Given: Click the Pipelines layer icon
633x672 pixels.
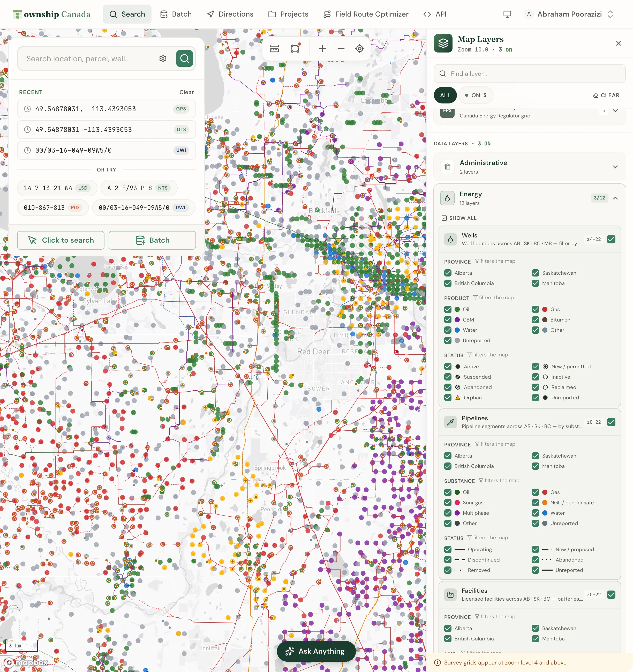Looking at the screenshot, I should (x=450, y=422).
